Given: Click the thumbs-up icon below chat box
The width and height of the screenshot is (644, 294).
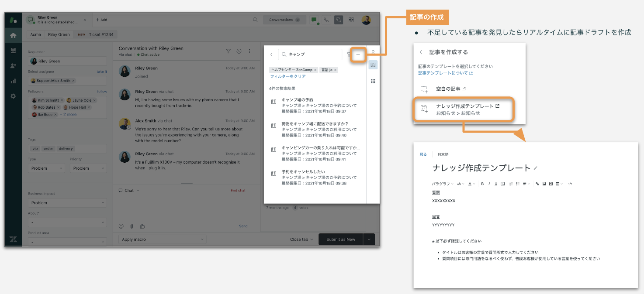Looking at the screenshot, I should 142,226.
